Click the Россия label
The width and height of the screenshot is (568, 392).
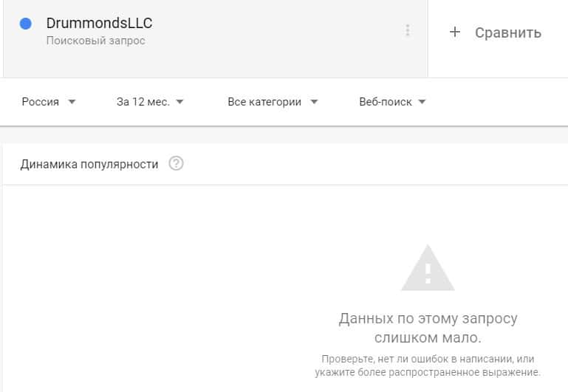(40, 102)
